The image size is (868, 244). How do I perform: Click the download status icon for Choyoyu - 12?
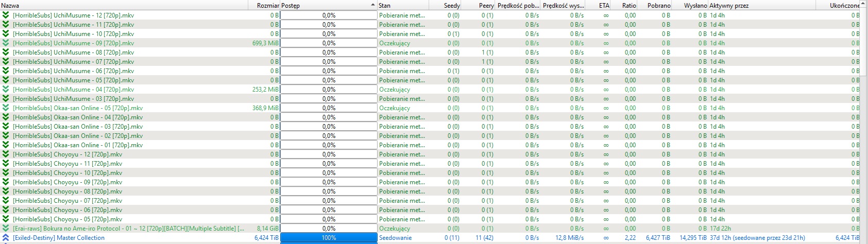point(6,154)
